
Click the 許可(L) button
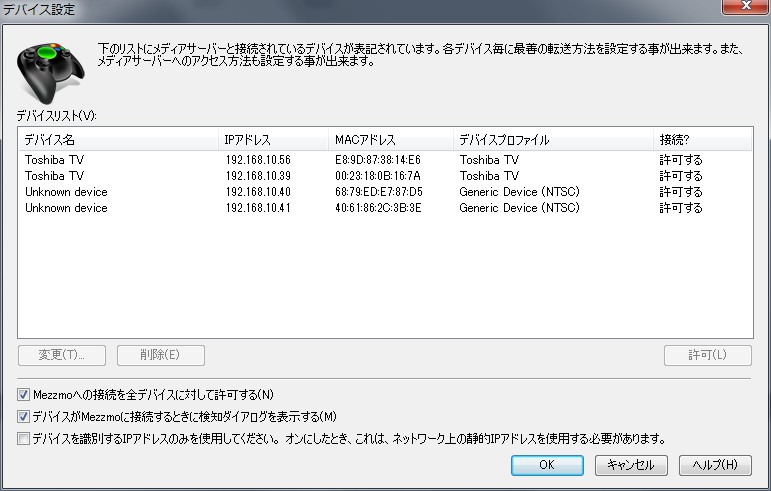(x=708, y=355)
